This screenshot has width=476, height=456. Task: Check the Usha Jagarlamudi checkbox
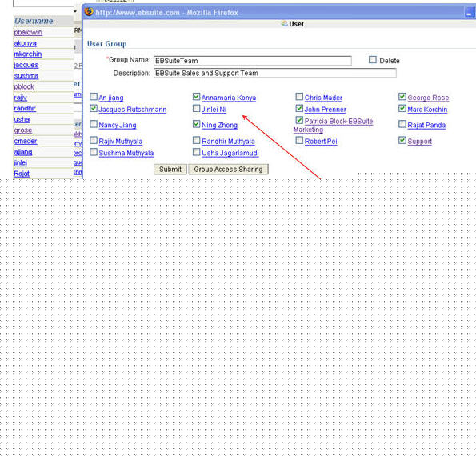197,152
